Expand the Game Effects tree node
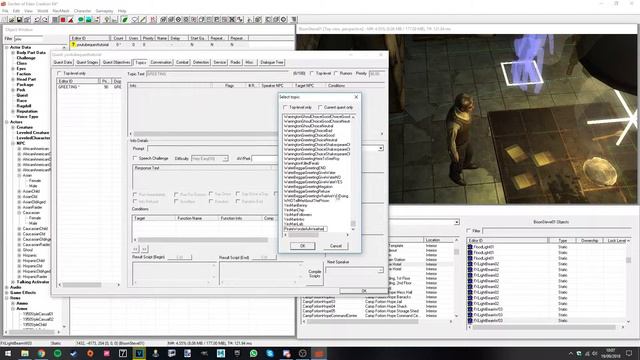The height and width of the screenshot is (360, 640). tap(7, 293)
